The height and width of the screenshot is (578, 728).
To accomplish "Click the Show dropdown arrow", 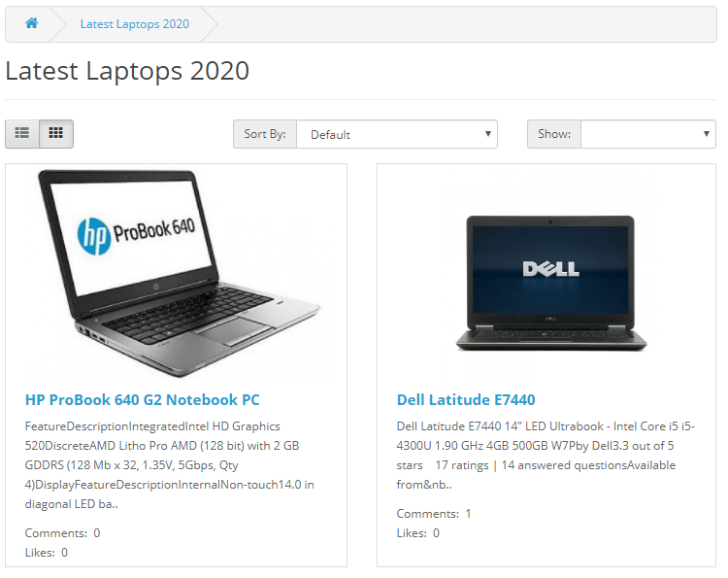I will coord(707,134).
